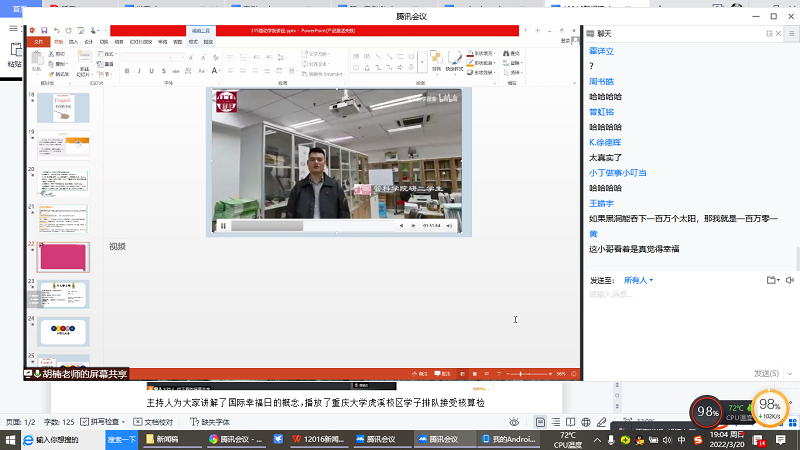Toggle bold formatting in PowerPoint ribbon
This screenshot has width=800, height=450.
(x=127, y=71)
